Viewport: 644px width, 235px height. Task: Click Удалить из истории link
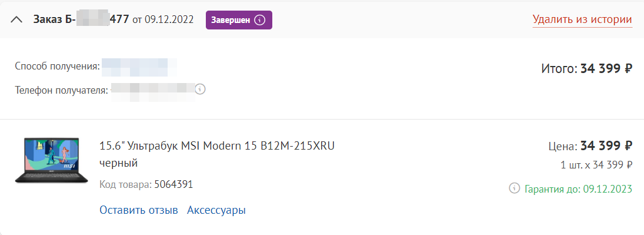pyautogui.click(x=582, y=19)
